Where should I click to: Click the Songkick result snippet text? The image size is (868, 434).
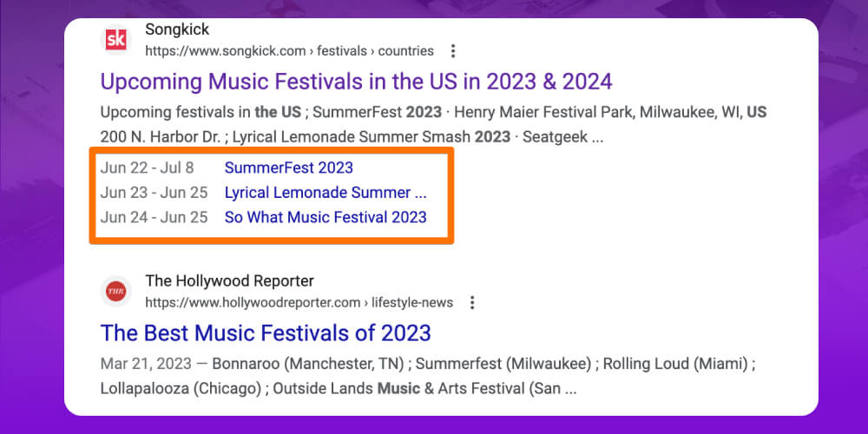(x=433, y=124)
